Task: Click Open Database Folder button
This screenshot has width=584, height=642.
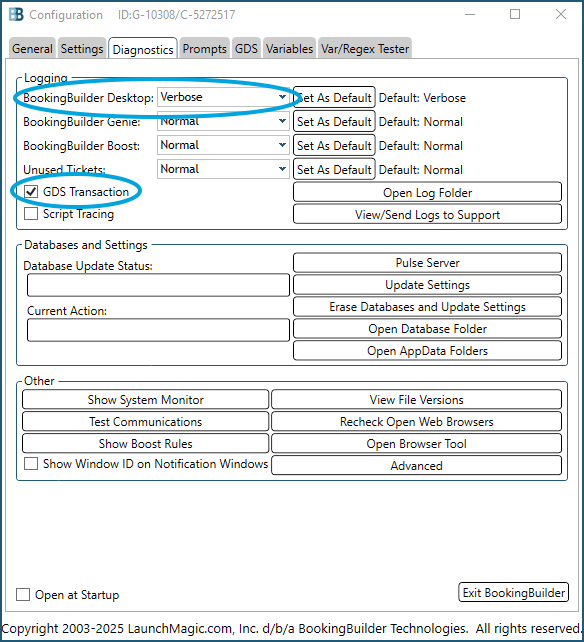Action: click(x=427, y=329)
